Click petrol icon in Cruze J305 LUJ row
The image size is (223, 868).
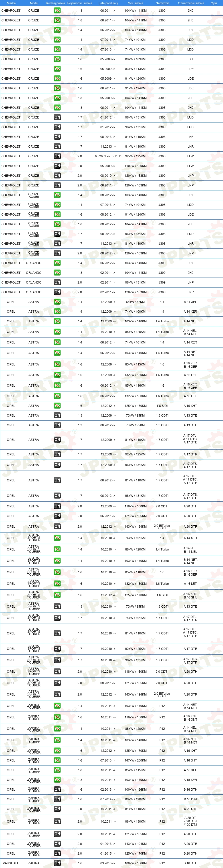[57, 30]
